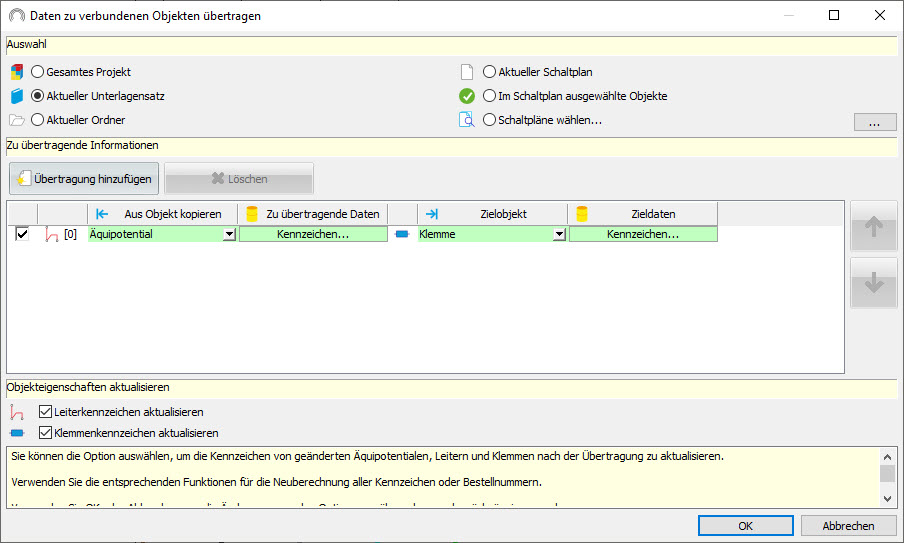This screenshot has height=543, width=904.
Task: Open the ellipsis browse button for Schaltpläne
Action: point(874,123)
